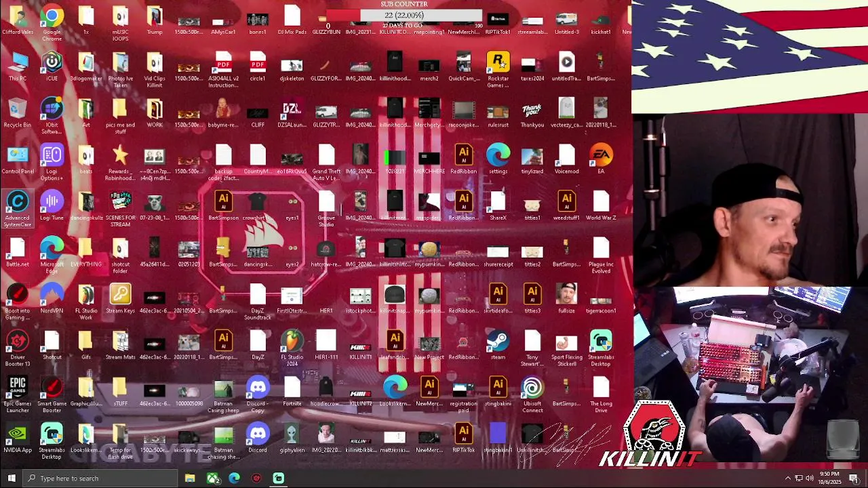The width and height of the screenshot is (868, 488).
Task: Open the skirtideafo Illustrator file
Action: pos(498,299)
